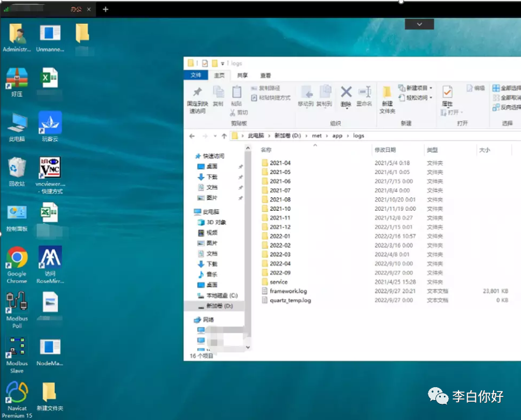The height and width of the screenshot is (420, 521).
Task: Click 粘贴快捷方式 in ribbon
Action: coord(271,98)
